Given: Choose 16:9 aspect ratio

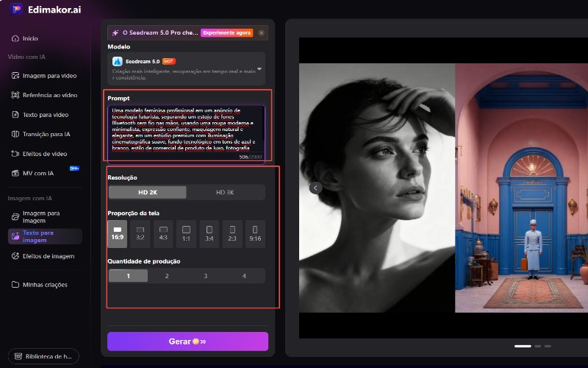Looking at the screenshot, I should pyautogui.click(x=118, y=234).
